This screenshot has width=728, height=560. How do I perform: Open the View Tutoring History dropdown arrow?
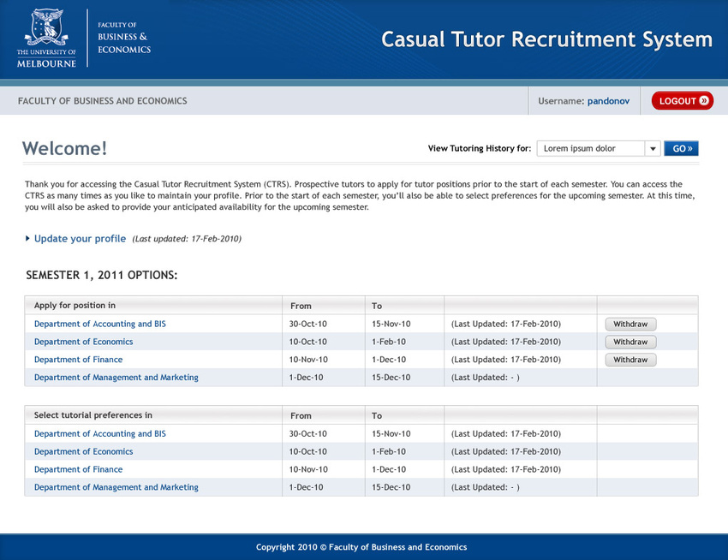[653, 149]
